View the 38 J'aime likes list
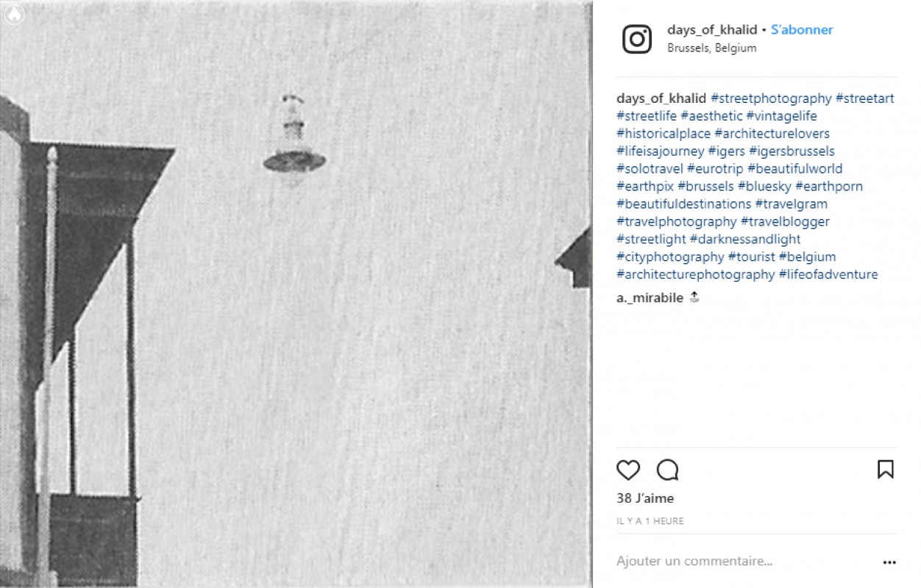921x588 pixels. coord(645,498)
